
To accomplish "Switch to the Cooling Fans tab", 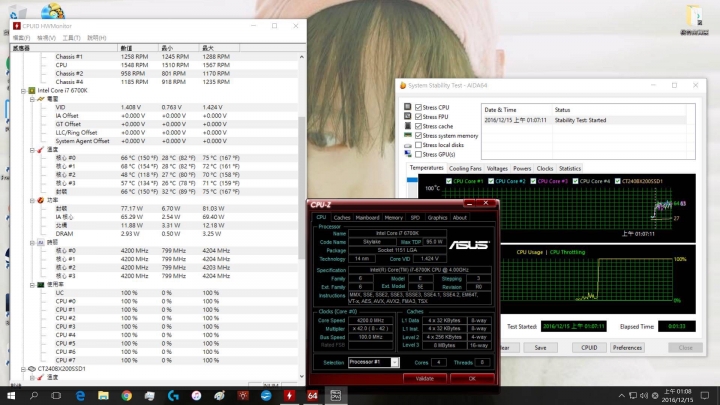I will click(x=464, y=169).
